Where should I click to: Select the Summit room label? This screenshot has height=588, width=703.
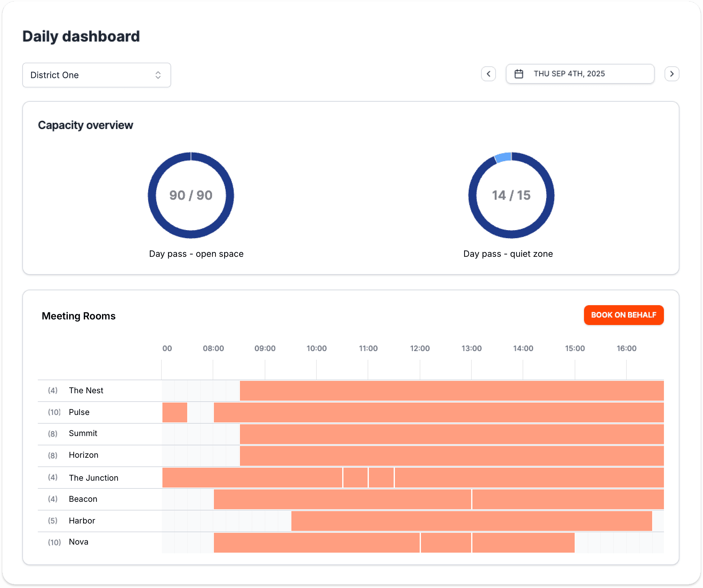pyautogui.click(x=83, y=433)
